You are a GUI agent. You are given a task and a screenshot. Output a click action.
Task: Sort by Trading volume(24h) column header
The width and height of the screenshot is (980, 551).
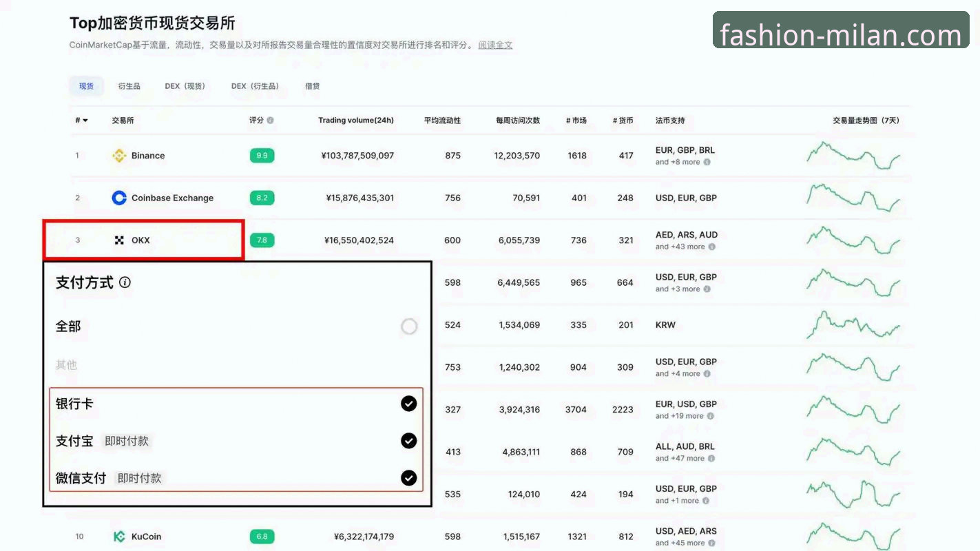coord(356,121)
